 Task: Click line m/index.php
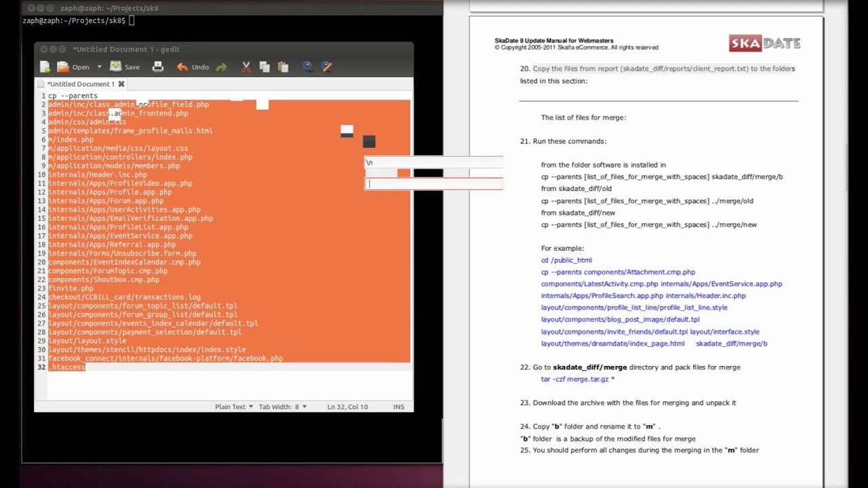(x=71, y=140)
